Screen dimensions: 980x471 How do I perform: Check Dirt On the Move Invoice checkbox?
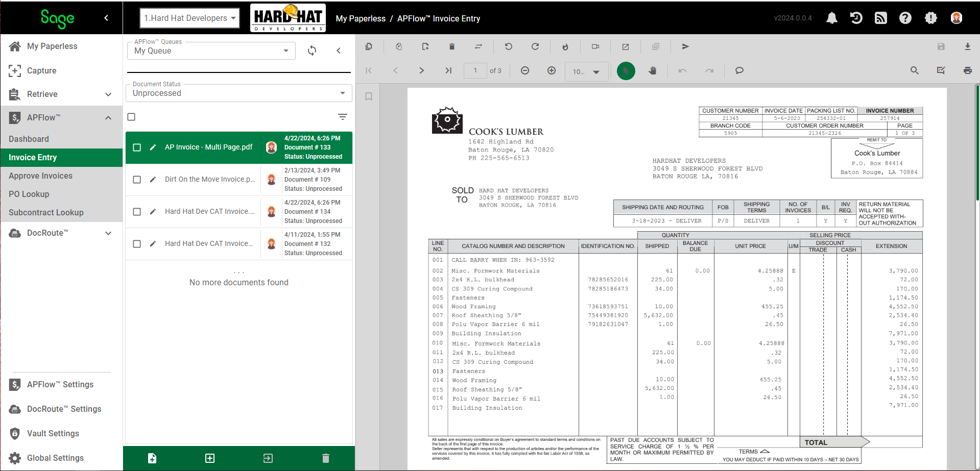(137, 180)
